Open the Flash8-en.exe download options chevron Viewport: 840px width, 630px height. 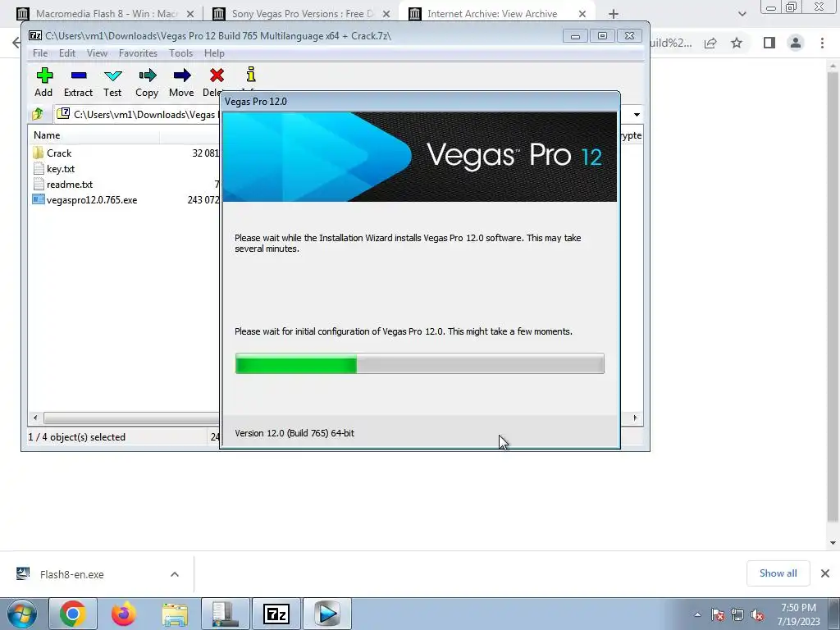pyautogui.click(x=175, y=574)
